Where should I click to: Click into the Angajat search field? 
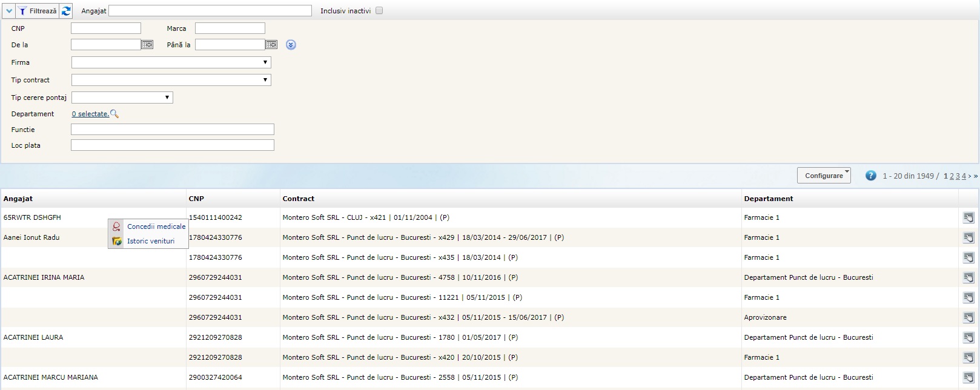point(210,11)
